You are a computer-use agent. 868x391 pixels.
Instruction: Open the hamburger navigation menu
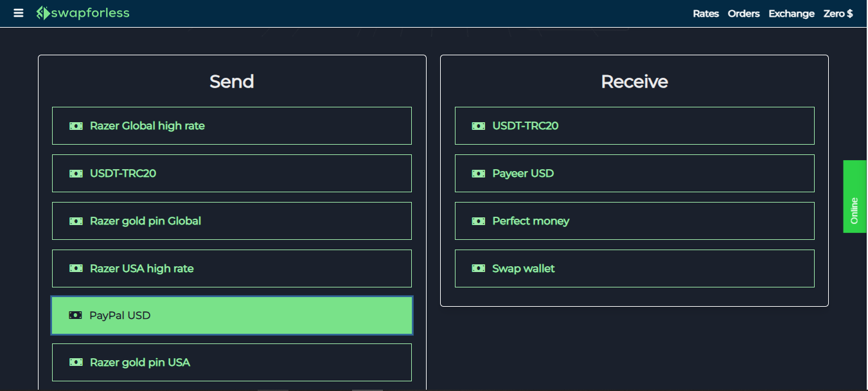(18, 13)
